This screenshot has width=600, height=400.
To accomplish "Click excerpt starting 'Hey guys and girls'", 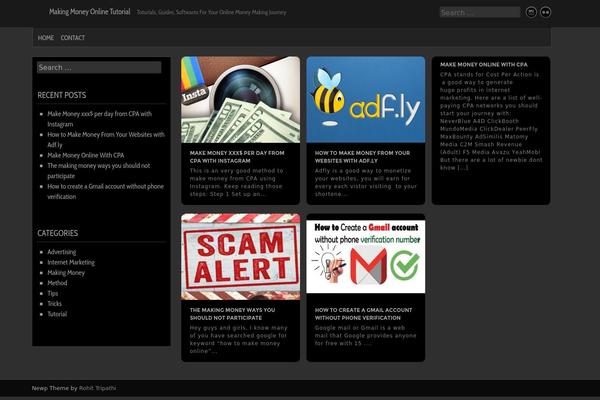I will tap(238, 340).
